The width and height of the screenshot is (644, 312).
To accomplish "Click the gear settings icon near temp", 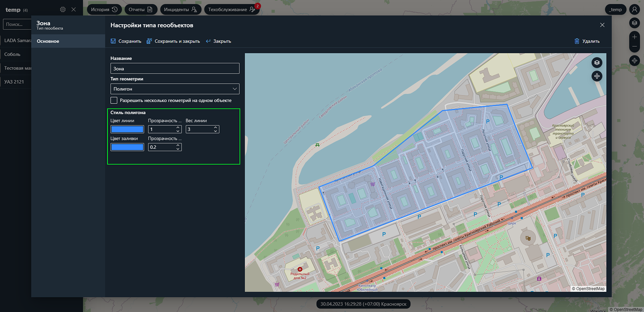I will [x=63, y=9].
